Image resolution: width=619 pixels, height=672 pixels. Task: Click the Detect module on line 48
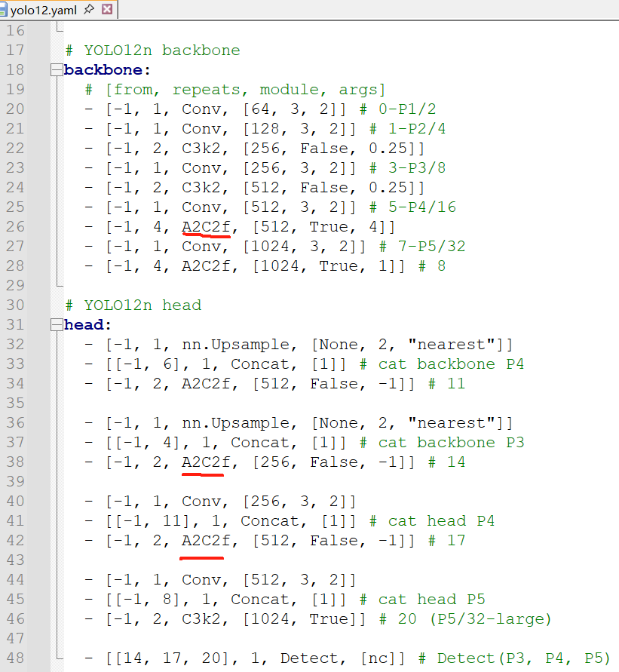coord(305,658)
